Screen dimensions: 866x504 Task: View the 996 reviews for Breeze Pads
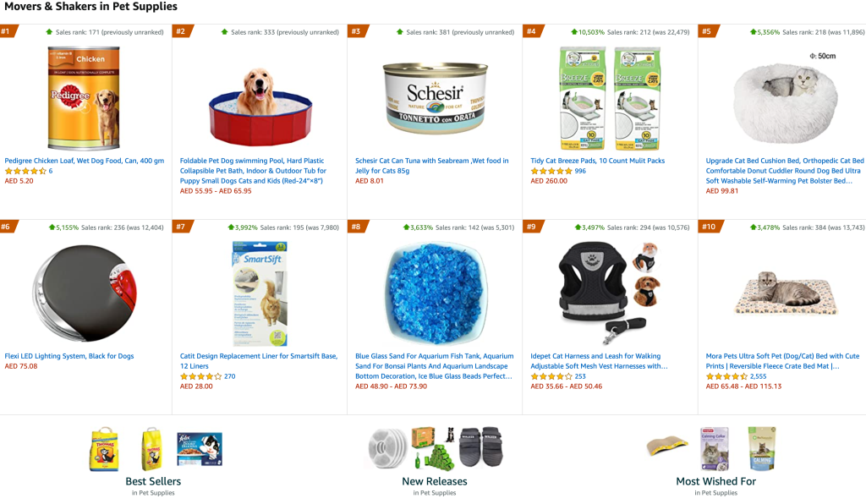[580, 171]
